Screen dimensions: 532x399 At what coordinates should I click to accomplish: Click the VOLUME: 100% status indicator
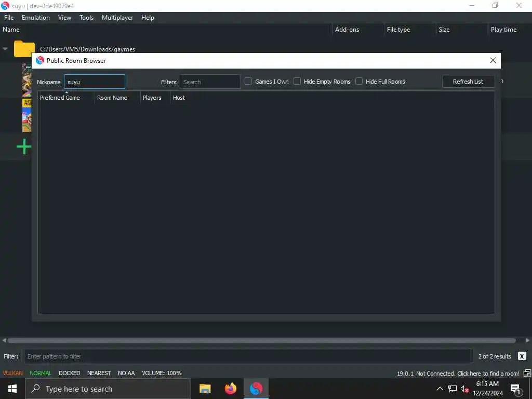(x=162, y=373)
